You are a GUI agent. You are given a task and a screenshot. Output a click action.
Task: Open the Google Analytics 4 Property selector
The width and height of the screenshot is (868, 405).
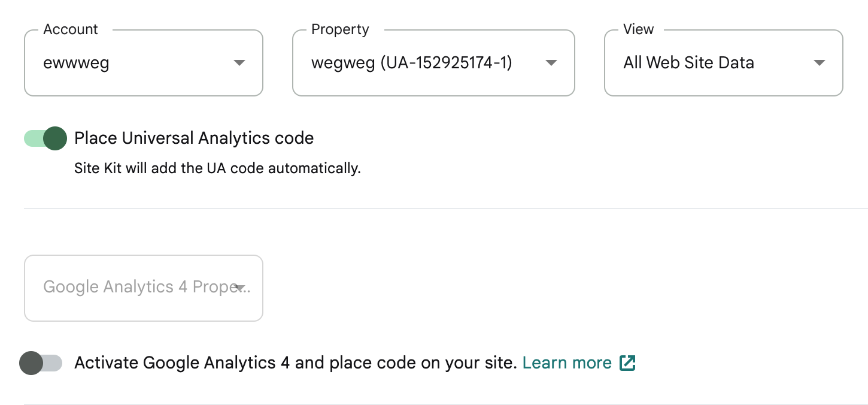tap(144, 288)
